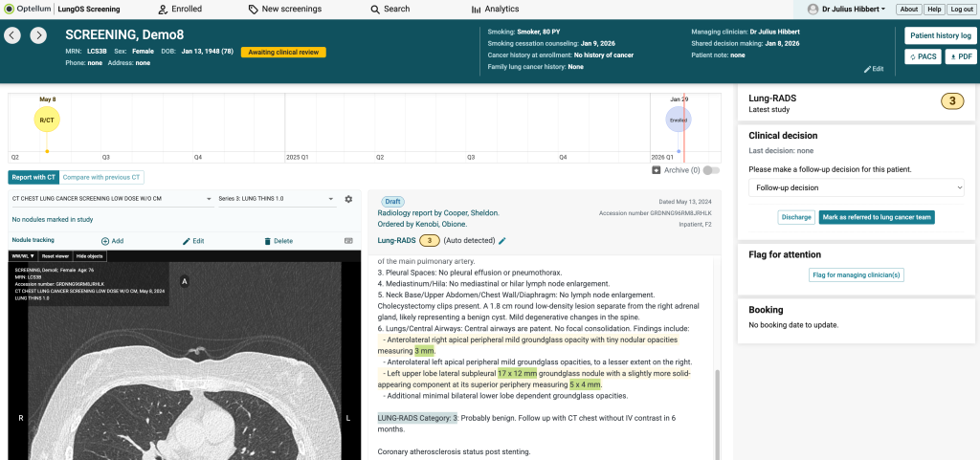This screenshot has height=460, width=980.
Task: Toggle the Archive switch
Action: tap(711, 170)
